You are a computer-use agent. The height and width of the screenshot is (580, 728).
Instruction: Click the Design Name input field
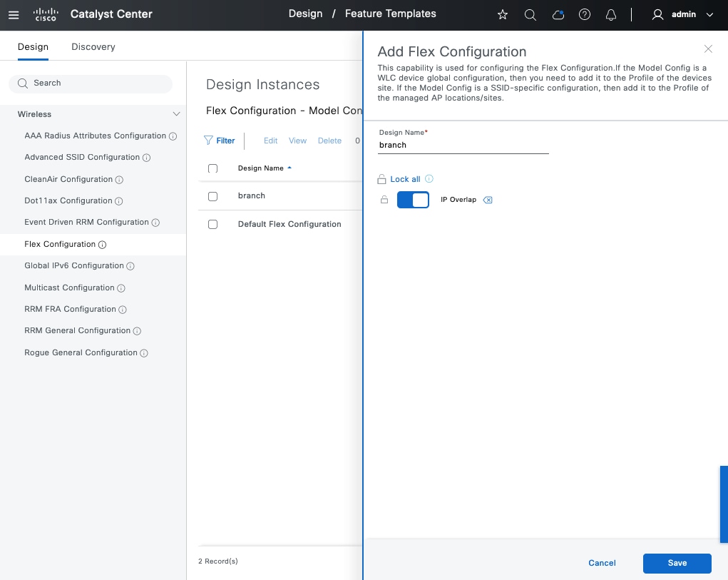463,145
